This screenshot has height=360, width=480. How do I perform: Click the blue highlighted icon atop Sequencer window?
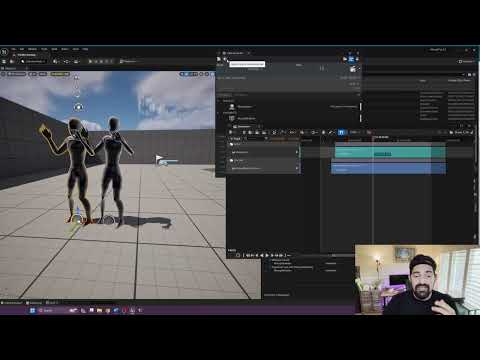tap(351, 59)
